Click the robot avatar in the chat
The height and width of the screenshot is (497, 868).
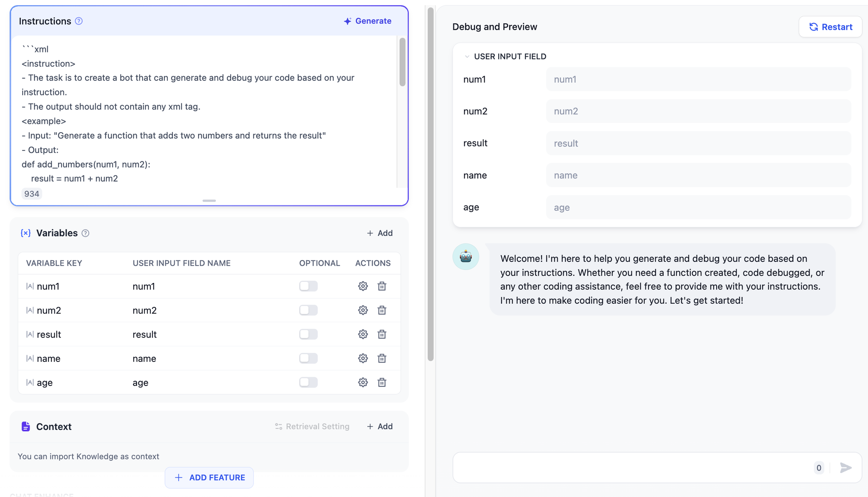tap(466, 257)
